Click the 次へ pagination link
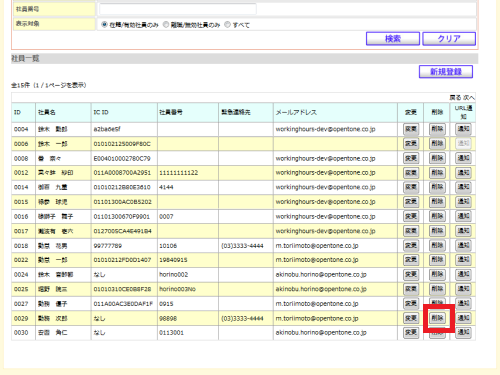This screenshot has width=500, height=375. 468,98
